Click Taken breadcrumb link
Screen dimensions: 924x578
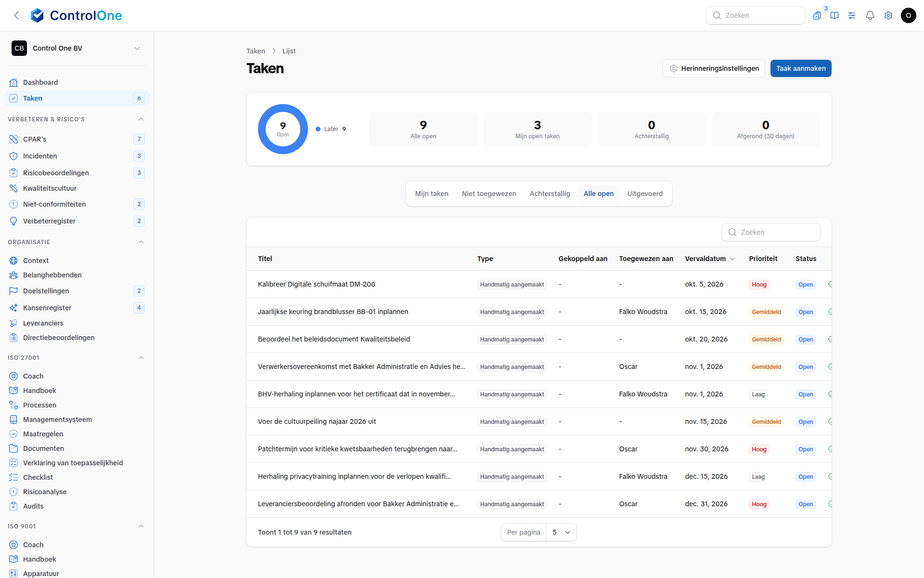tap(256, 51)
